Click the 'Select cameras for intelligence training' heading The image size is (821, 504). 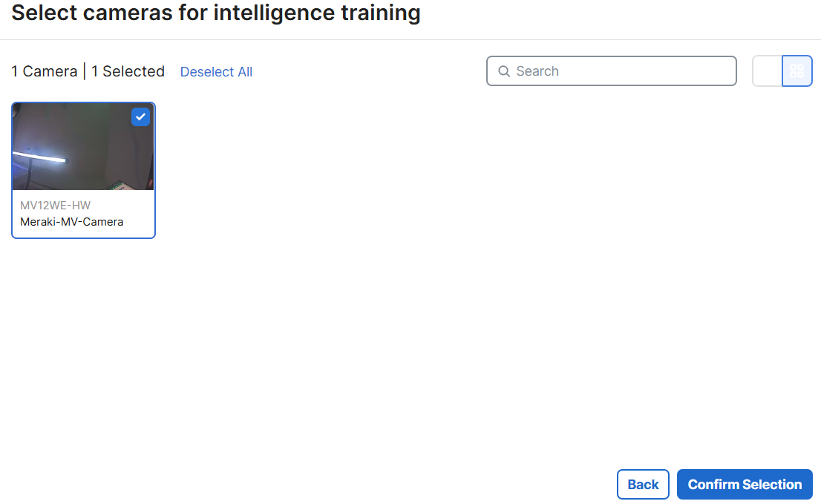[216, 13]
